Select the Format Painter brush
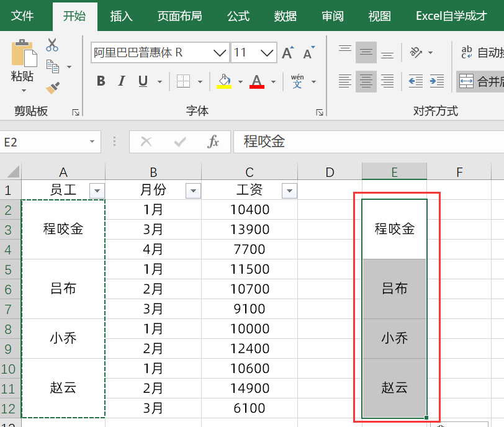 pos(53,88)
